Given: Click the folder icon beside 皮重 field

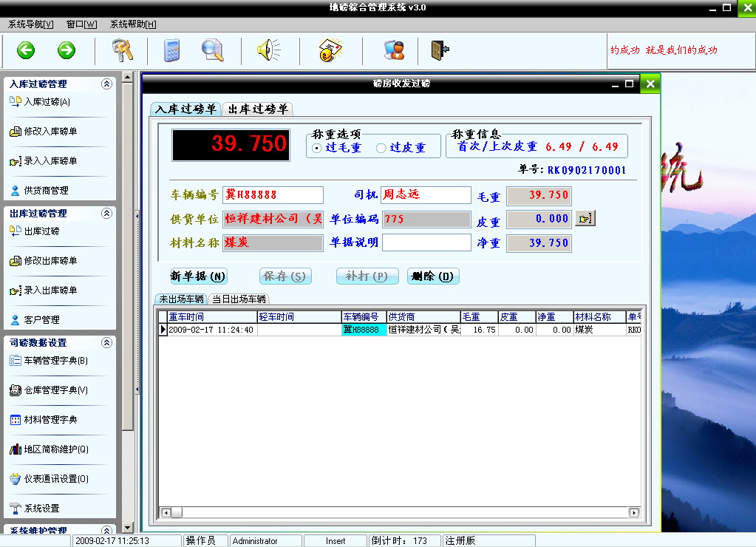Looking at the screenshot, I should point(585,218).
